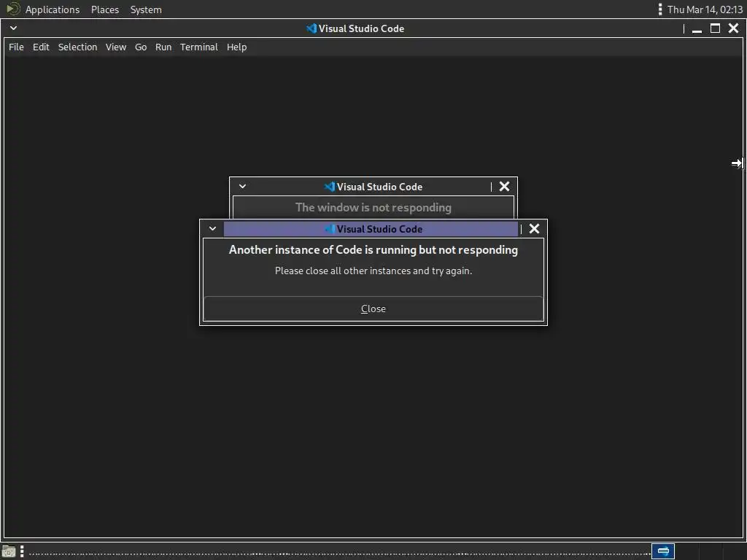Image resolution: width=747 pixels, height=560 pixels.
Task: Maximize the main Visual Studio Code window
Action: (715, 28)
